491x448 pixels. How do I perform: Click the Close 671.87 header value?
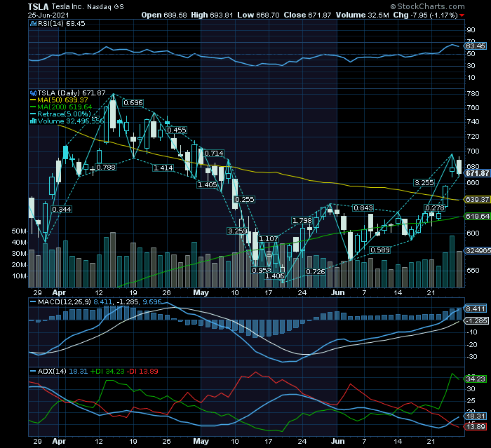(307, 15)
